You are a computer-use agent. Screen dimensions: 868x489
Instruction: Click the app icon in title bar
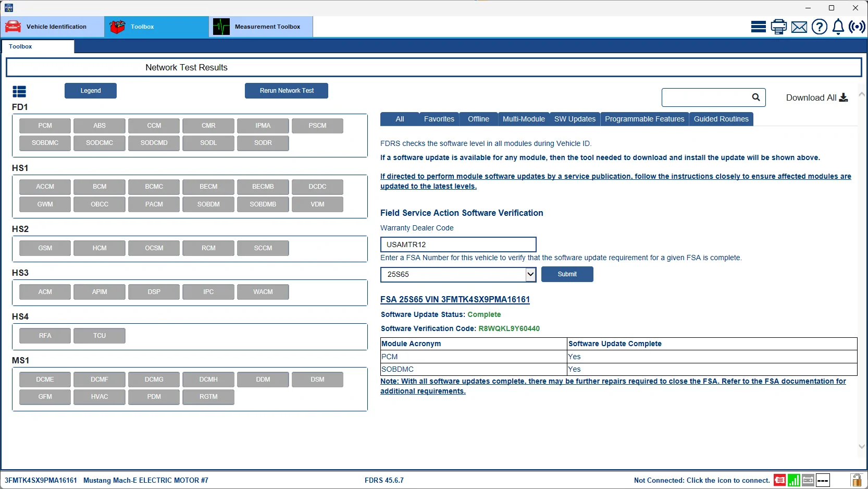[9, 8]
